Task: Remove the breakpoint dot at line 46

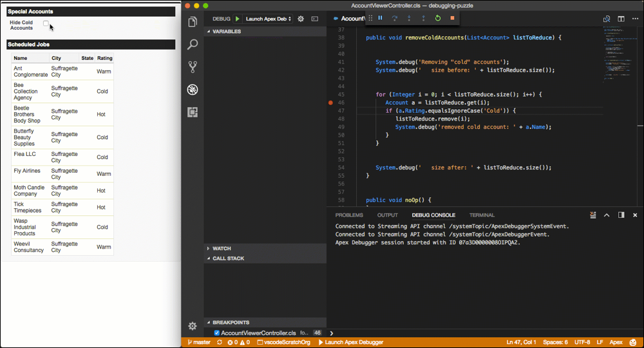Action: [330, 102]
